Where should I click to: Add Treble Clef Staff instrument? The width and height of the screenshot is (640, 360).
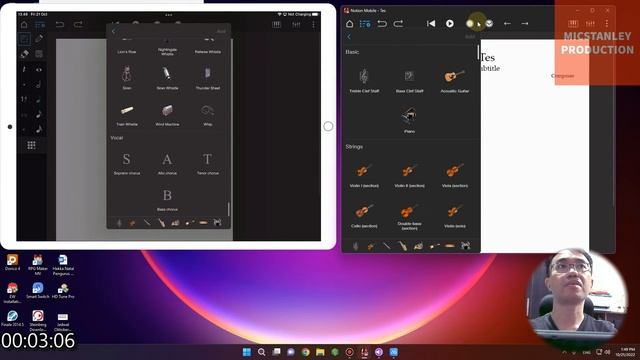point(364,80)
